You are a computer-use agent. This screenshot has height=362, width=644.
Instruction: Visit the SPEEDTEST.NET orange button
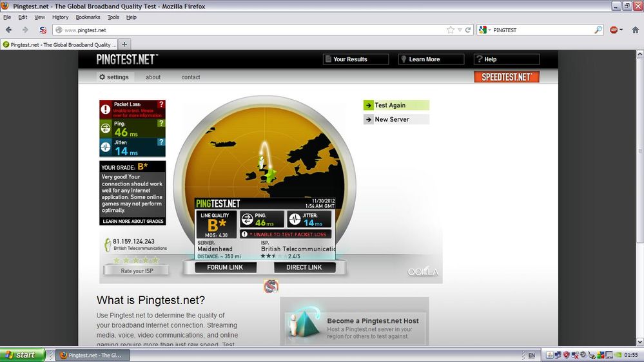pyautogui.click(x=507, y=77)
